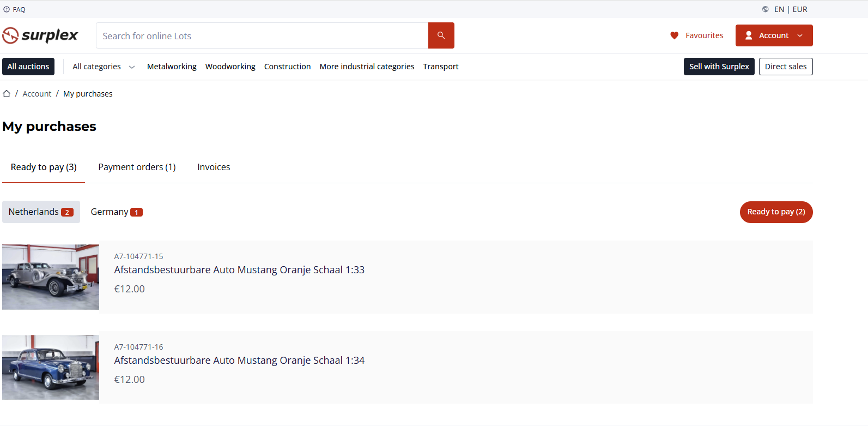Focus the Search for online Lots field
The height and width of the screenshot is (426, 868).
click(x=262, y=35)
